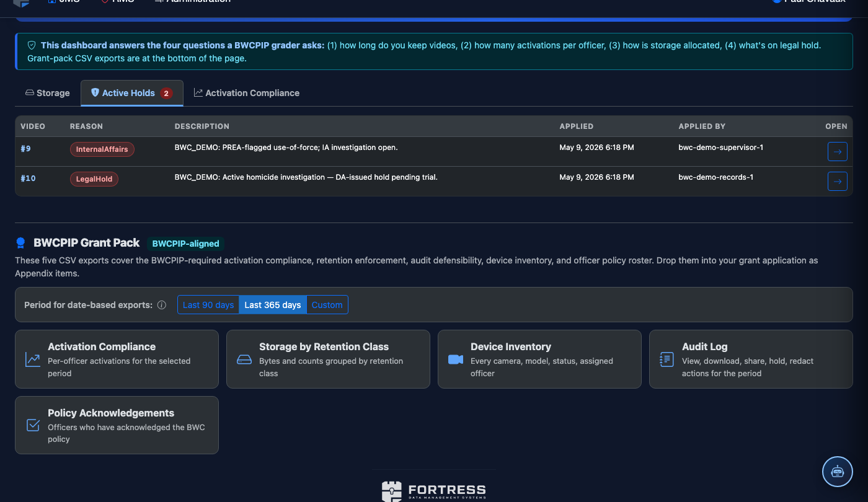Click the Activation Compliance chart icon
This screenshot has width=868, height=502.
pos(33,359)
